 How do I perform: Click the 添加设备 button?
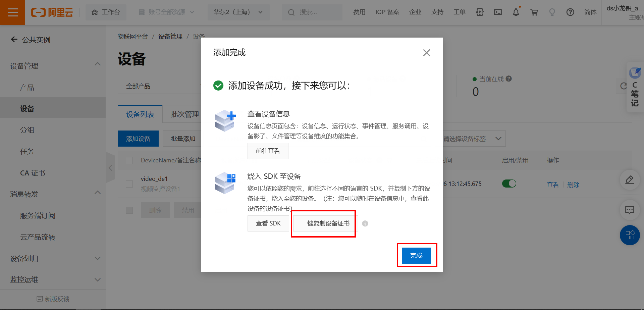tap(138, 139)
